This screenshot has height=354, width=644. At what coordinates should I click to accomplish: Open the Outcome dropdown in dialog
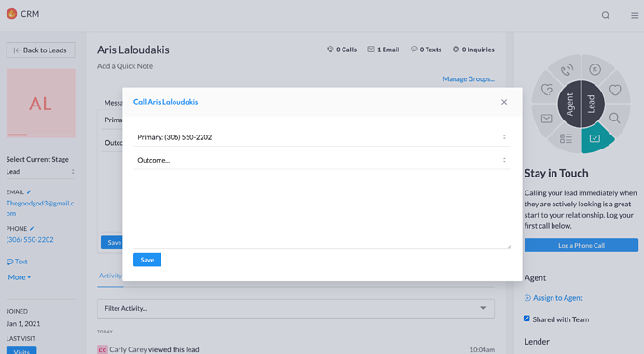pyautogui.click(x=322, y=160)
